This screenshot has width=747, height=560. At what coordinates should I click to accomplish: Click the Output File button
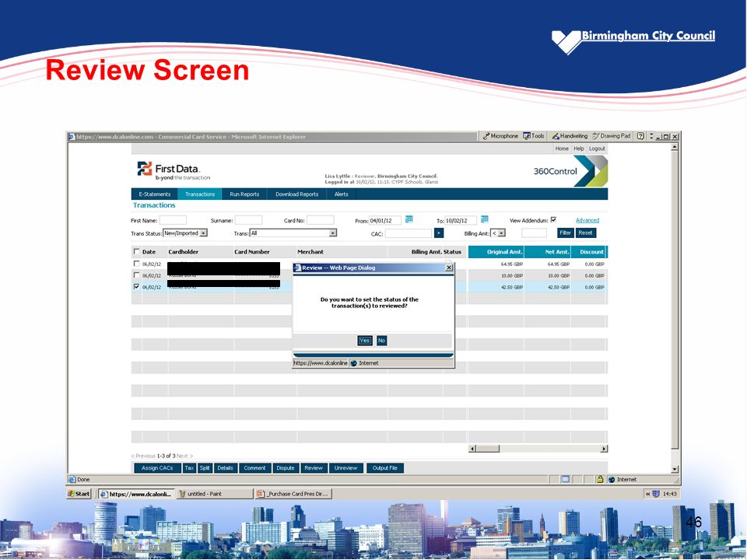click(x=385, y=468)
